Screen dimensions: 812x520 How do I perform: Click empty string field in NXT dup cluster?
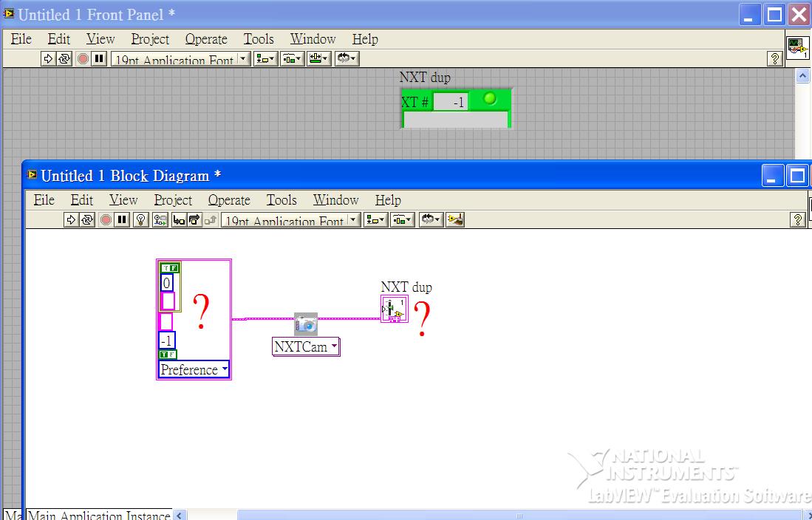click(456, 119)
